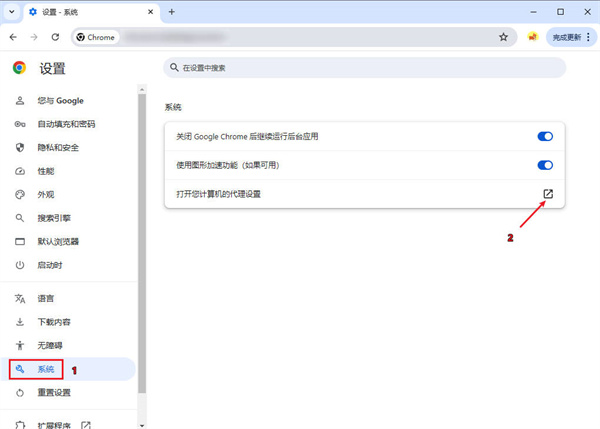The height and width of the screenshot is (429, 600).
Task: Open proxy settings external link icon
Action: point(548,194)
